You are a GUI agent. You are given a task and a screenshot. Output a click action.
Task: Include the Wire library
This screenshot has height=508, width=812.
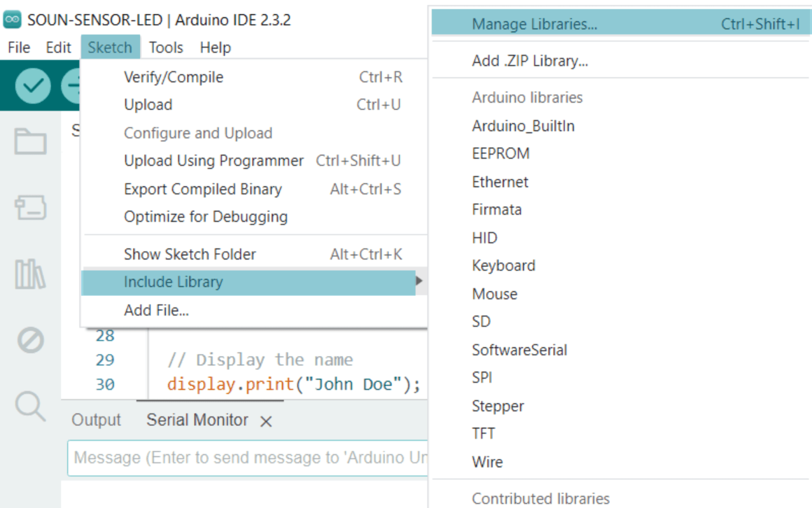click(487, 462)
